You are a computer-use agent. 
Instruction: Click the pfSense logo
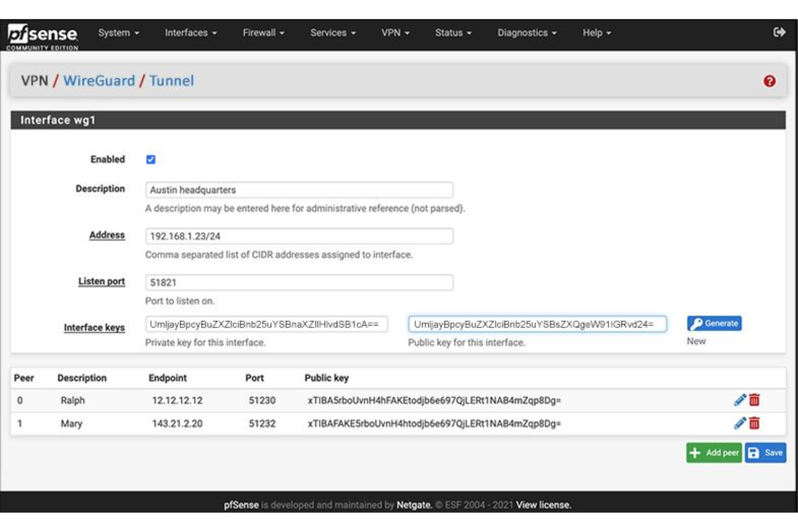click(43, 36)
